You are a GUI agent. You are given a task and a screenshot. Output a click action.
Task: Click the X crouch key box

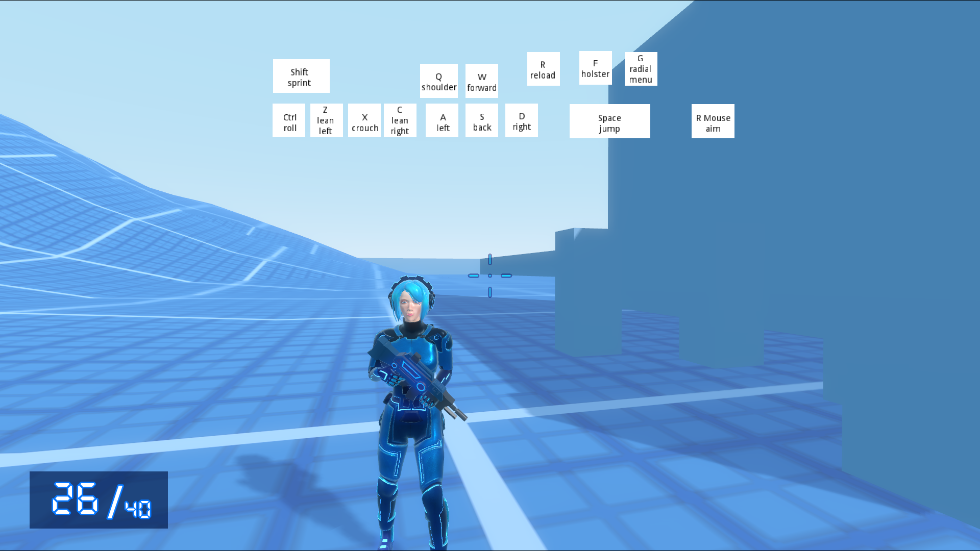pyautogui.click(x=364, y=120)
